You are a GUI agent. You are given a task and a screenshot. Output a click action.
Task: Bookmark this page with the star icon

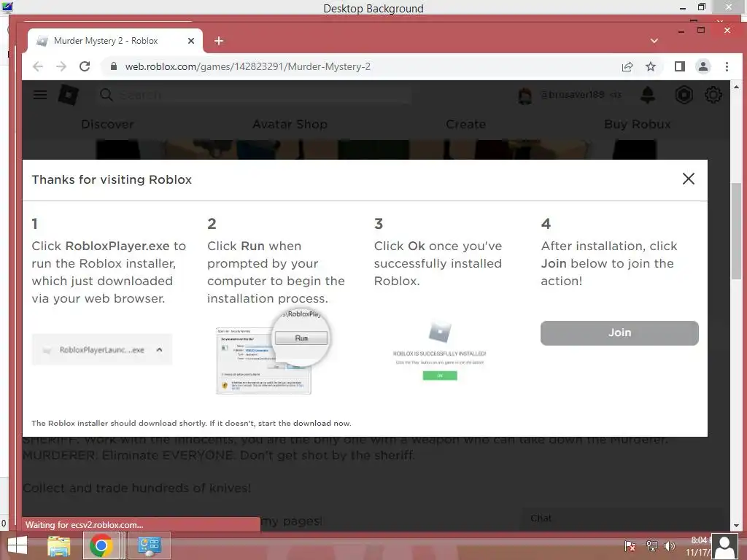(x=651, y=66)
